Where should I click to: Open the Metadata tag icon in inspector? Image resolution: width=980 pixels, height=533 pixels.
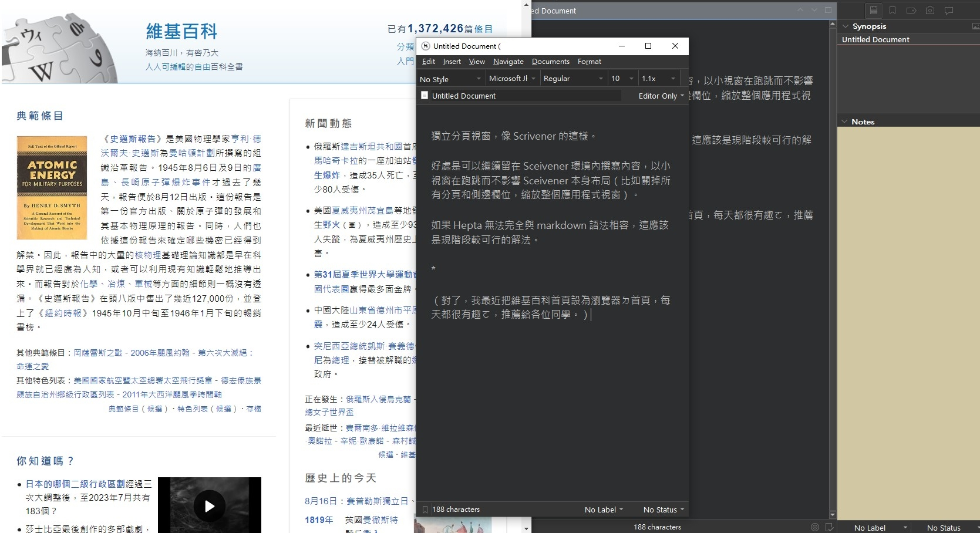911,11
